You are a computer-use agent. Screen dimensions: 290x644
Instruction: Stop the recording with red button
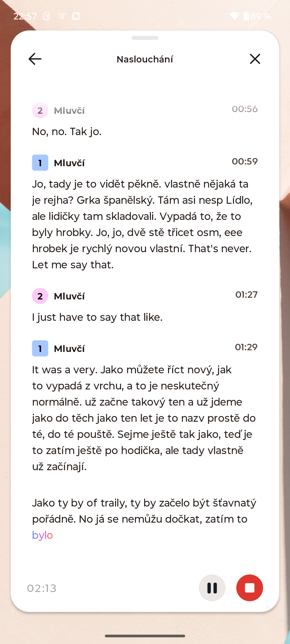249,588
